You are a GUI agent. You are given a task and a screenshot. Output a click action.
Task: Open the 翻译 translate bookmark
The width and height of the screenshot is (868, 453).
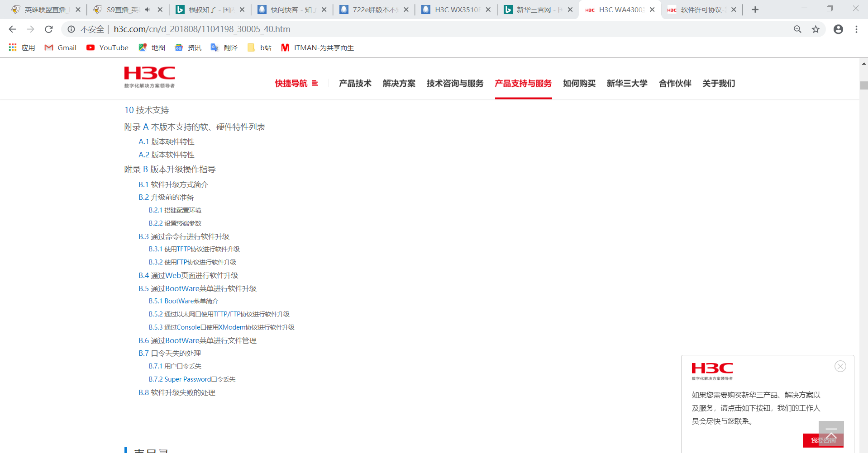coord(224,47)
